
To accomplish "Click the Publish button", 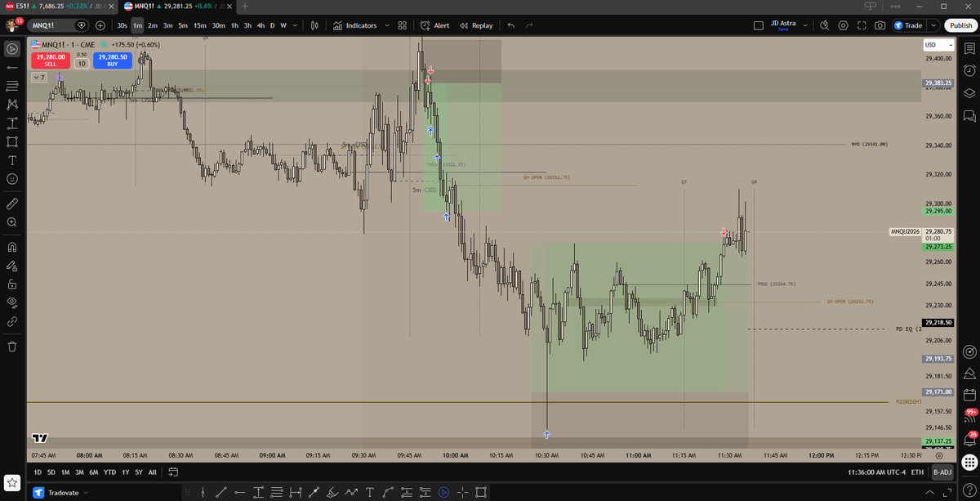I will click(960, 25).
